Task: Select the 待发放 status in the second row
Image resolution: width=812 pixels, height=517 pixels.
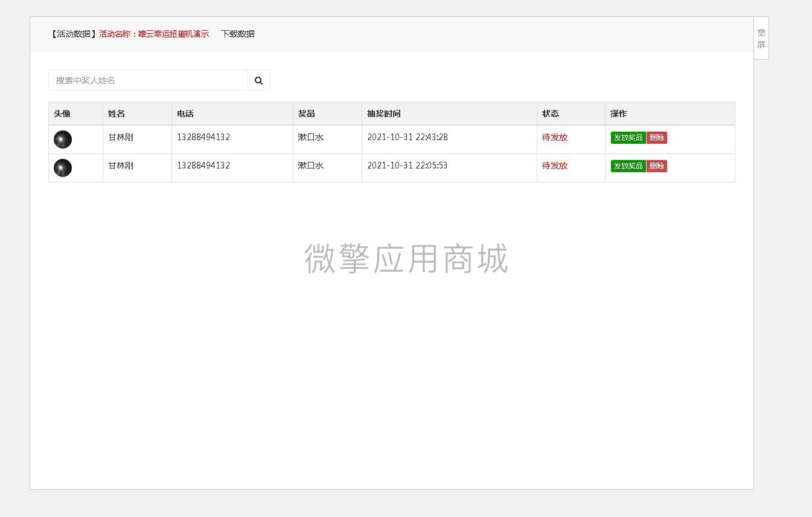Action: (554, 165)
